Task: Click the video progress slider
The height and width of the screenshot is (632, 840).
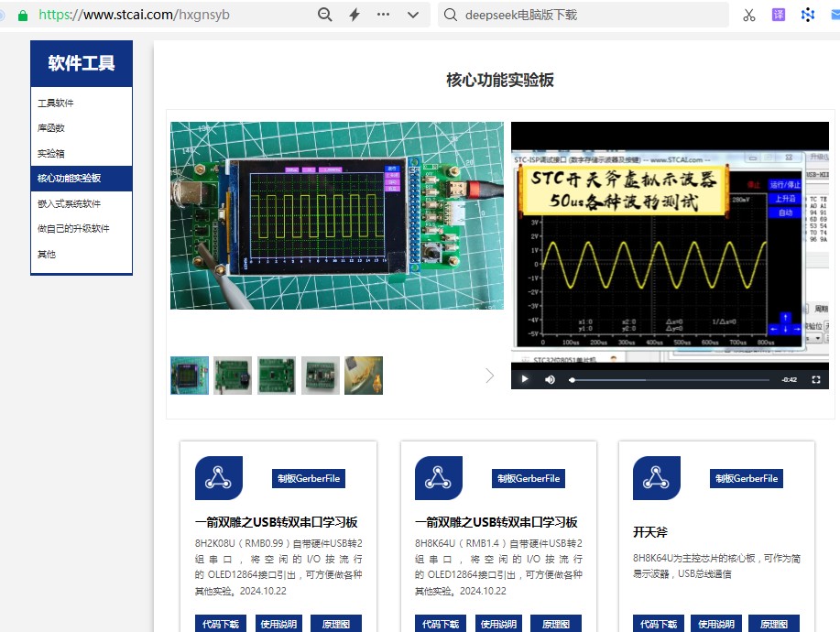Action: (x=669, y=380)
